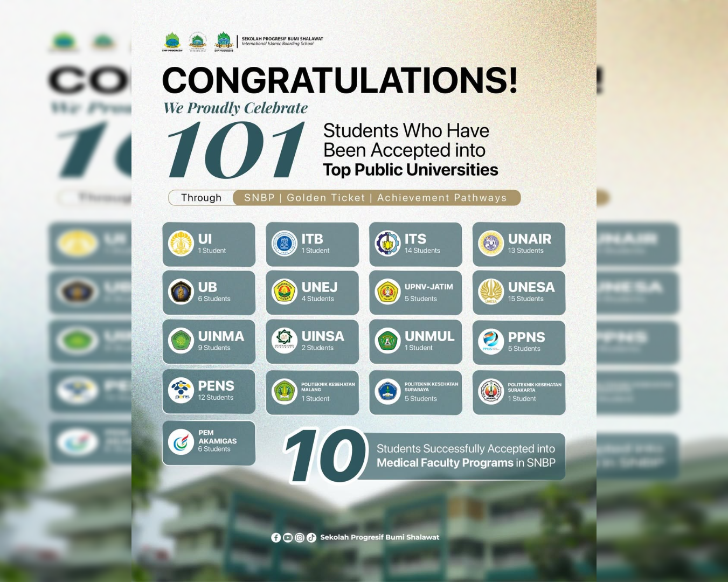Open the Instagram icon in the footer
The width and height of the screenshot is (728, 582).
click(x=300, y=537)
